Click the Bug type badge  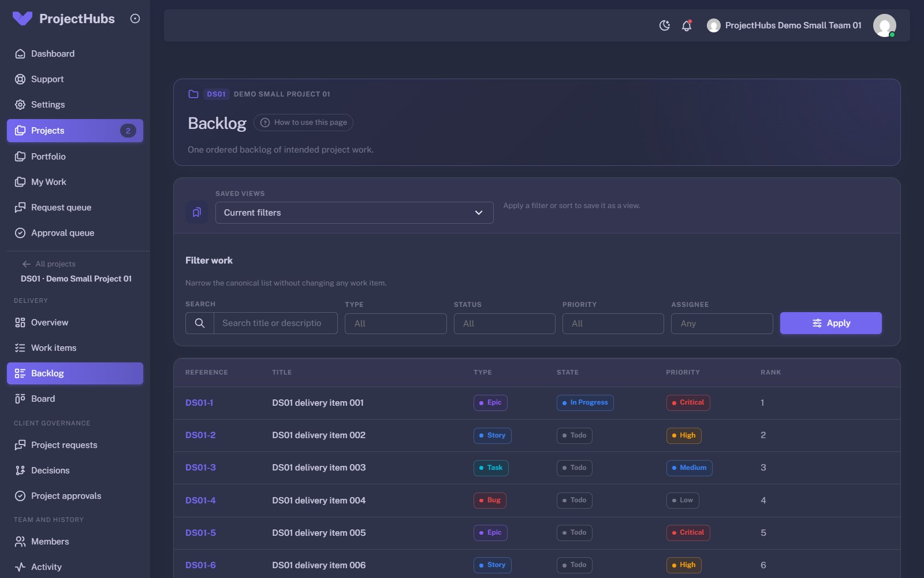[x=490, y=501]
